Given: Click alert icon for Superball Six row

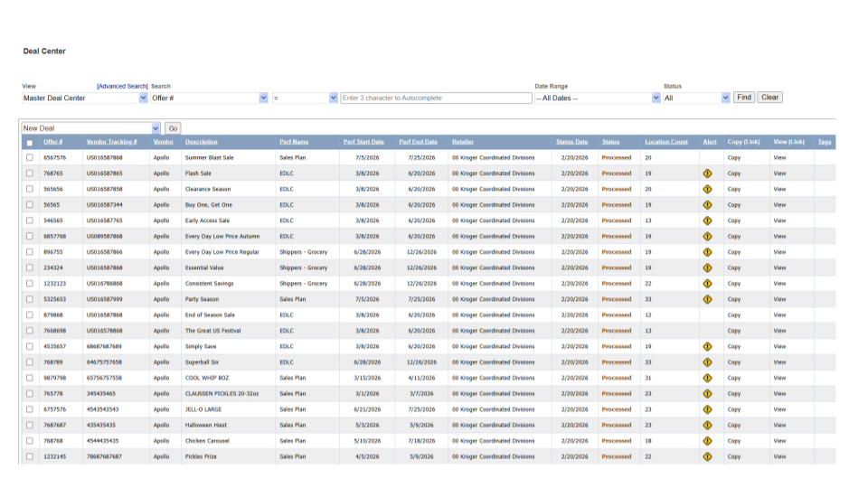Looking at the screenshot, I should pos(707,362).
